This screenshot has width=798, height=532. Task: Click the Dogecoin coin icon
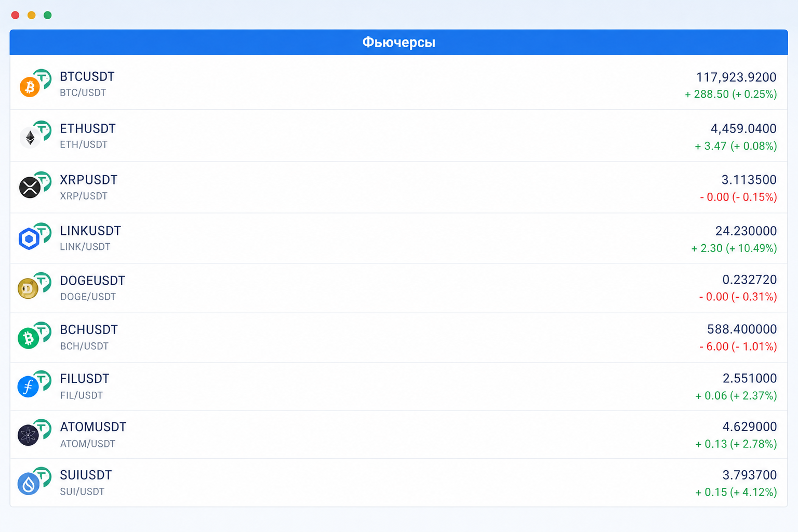(28, 288)
